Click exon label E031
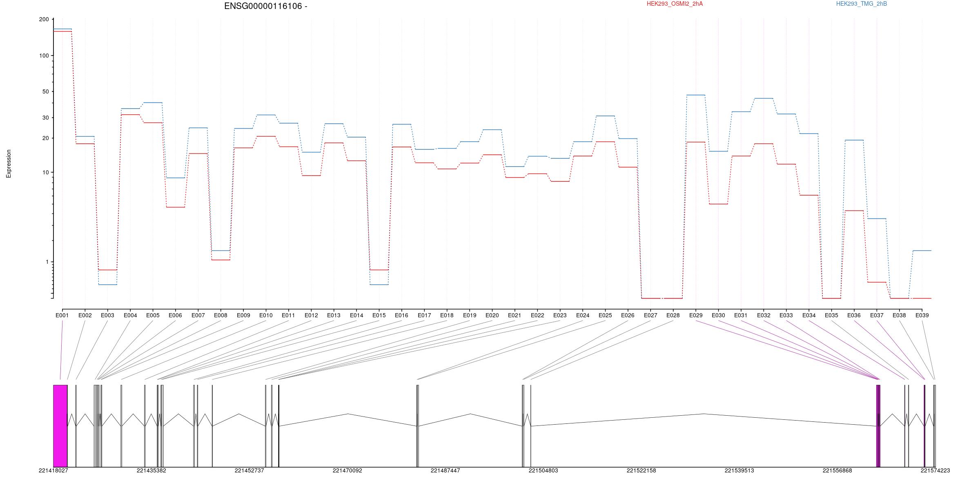 [741, 315]
